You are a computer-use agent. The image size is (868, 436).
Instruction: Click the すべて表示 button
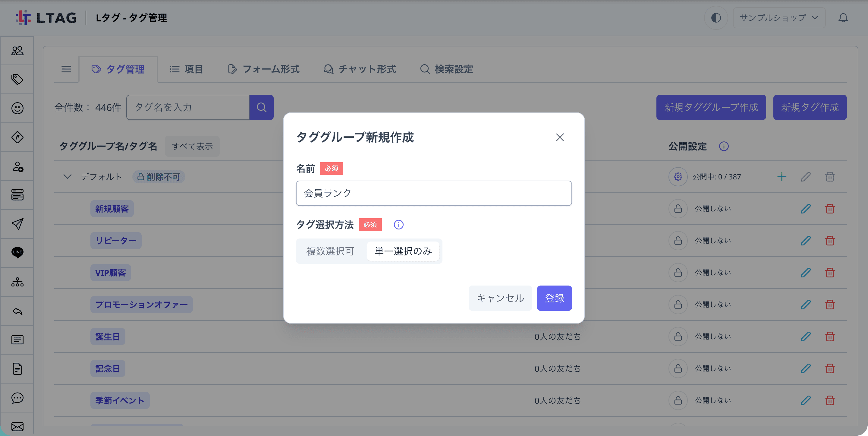coord(192,146)
